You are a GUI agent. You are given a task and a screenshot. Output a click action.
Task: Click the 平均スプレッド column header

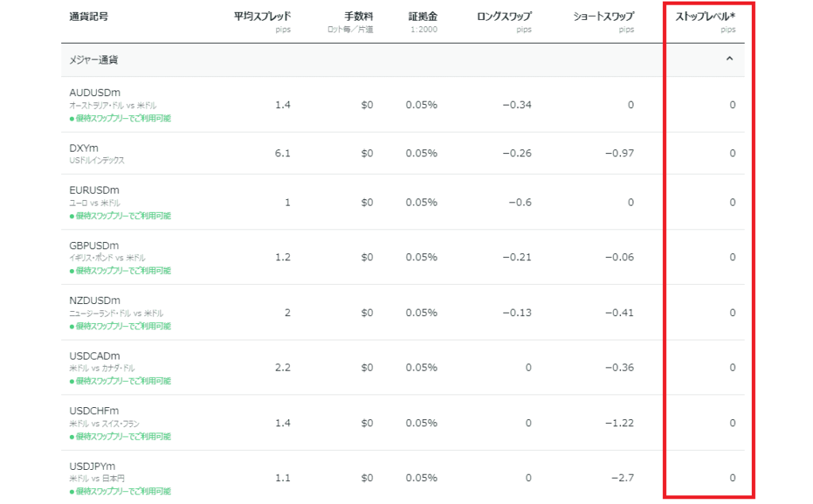tap(262, 16)
